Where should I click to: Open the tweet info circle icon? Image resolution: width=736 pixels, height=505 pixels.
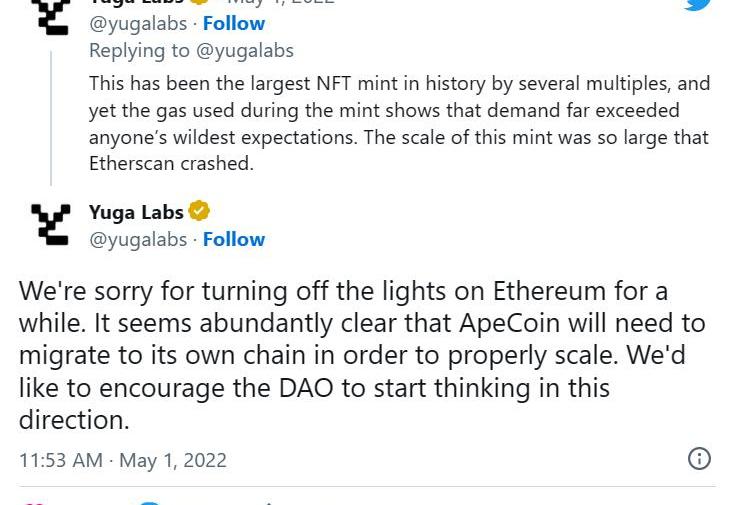[699, 459]
